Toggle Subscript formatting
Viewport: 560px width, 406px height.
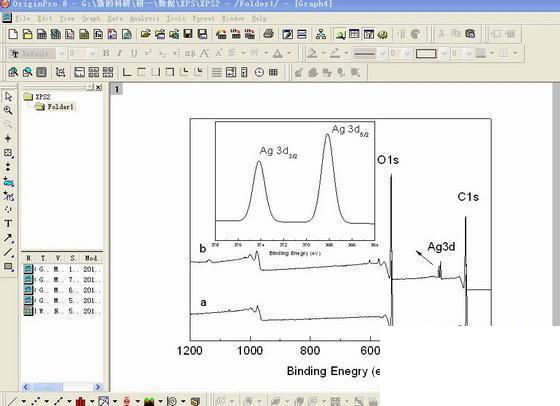tap(162, 54)
